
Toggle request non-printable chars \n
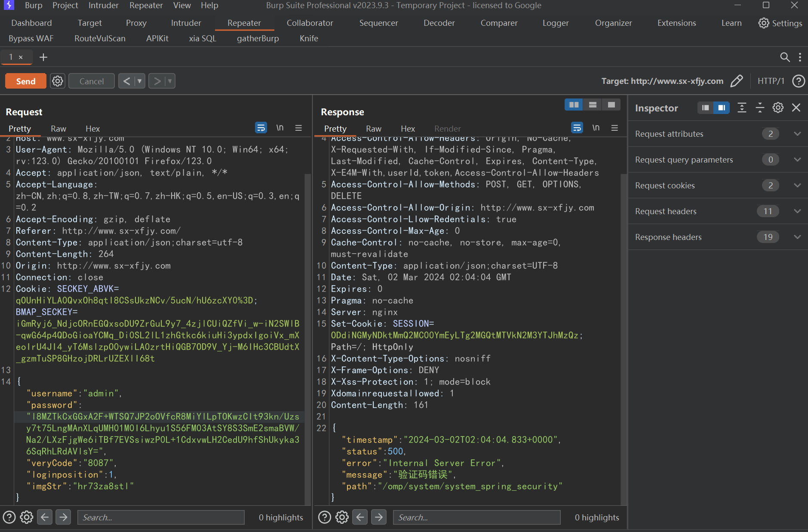pyautogui.click(x=280, y=128)
